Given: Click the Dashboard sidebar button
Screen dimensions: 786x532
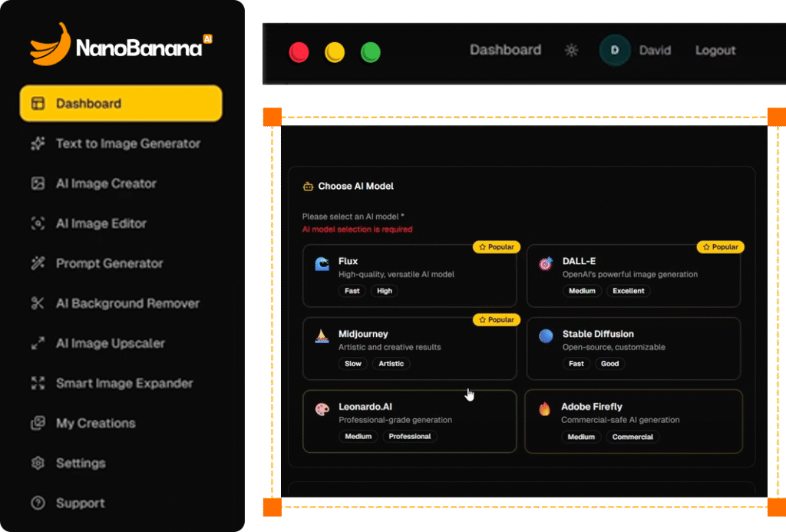Looking at the screenshot, I should tap(121, 104).
